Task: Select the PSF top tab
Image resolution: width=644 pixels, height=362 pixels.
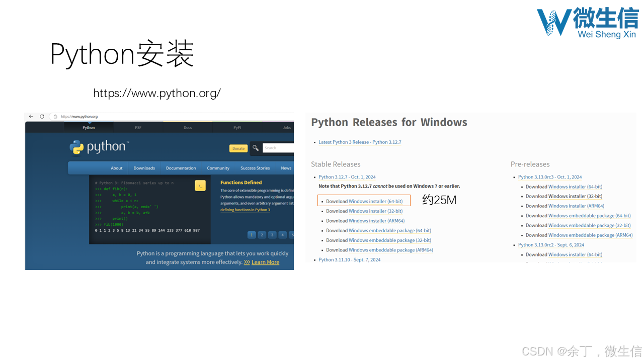Action: pos(138,127)
